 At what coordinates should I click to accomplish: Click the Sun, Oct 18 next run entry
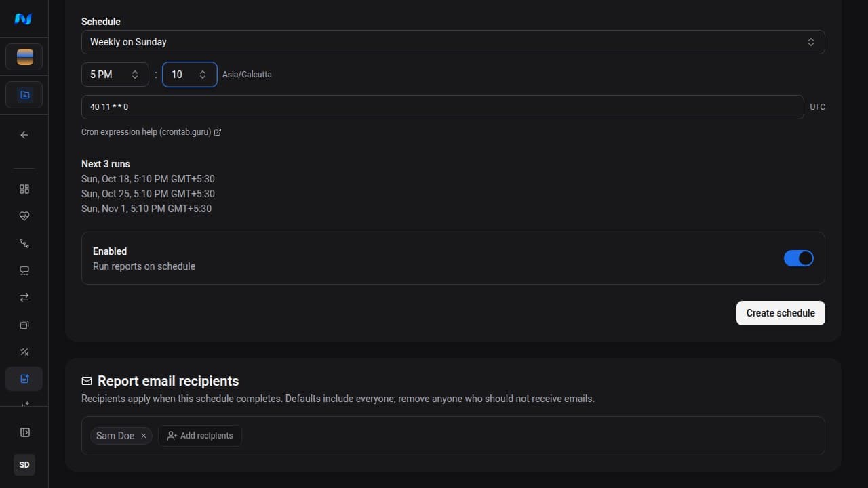pyautogui.click(x=148, y=179)
